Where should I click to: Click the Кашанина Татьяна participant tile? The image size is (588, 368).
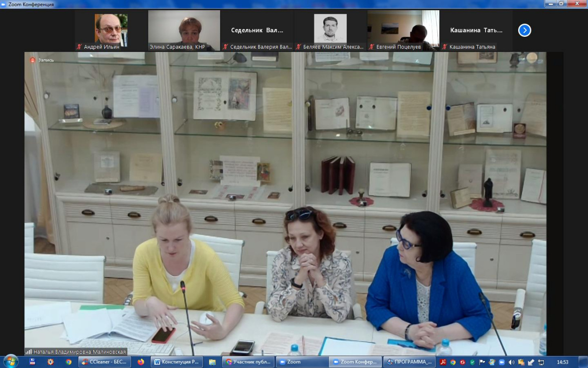(476, 30)
